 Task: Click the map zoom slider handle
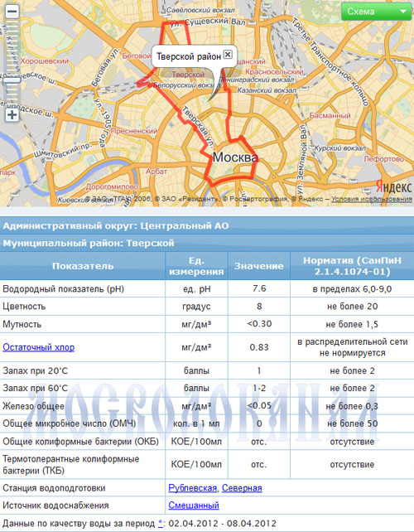point(12,80)
